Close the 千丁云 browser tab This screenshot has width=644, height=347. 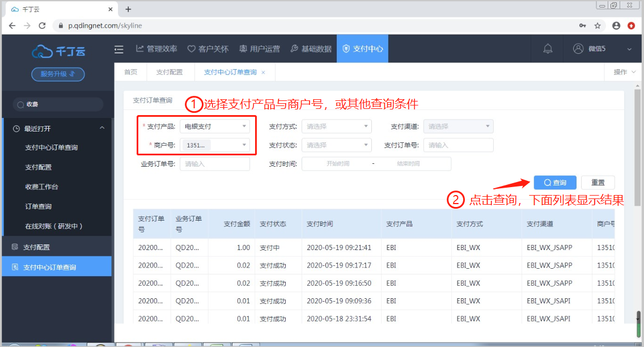[111, 9]
